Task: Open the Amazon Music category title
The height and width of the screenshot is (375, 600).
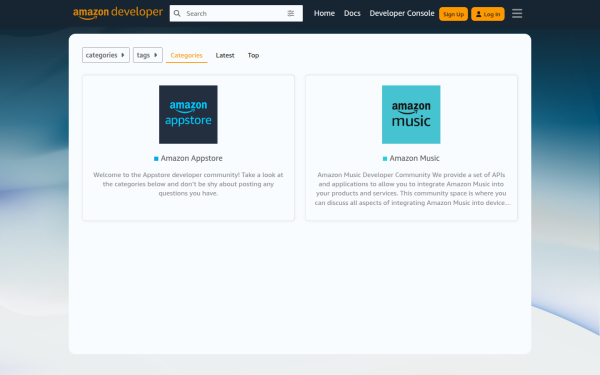Action: click(414, 158)
